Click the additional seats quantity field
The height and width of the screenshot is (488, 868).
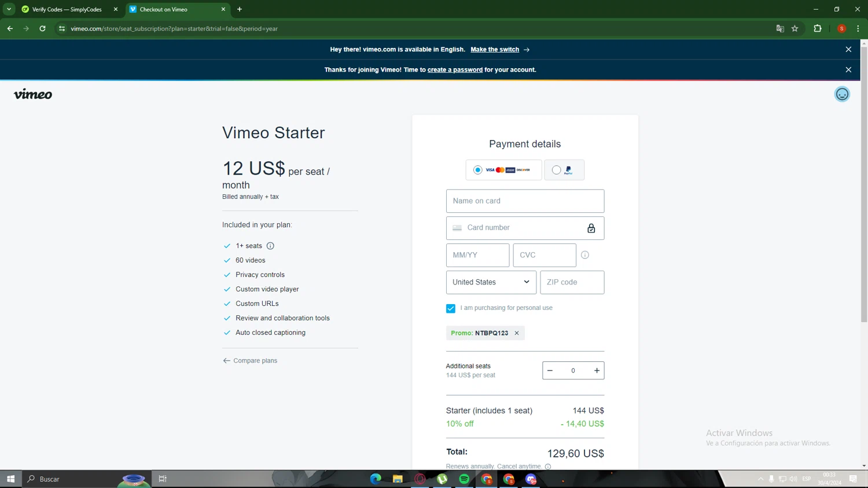(573, 371)
